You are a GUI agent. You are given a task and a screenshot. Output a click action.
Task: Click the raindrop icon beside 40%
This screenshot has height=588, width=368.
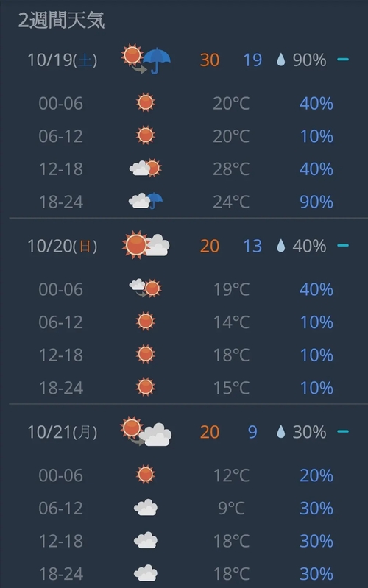(280, 246)
